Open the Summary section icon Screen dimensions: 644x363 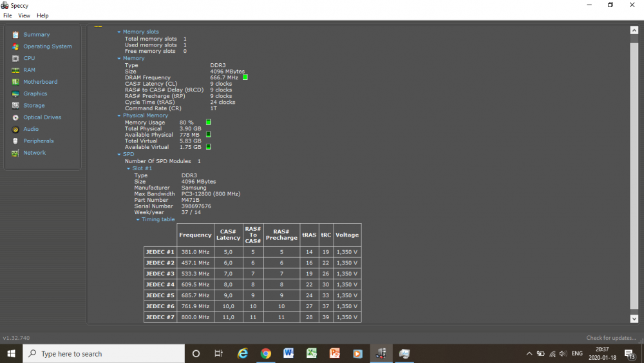(x=15, y=35)
